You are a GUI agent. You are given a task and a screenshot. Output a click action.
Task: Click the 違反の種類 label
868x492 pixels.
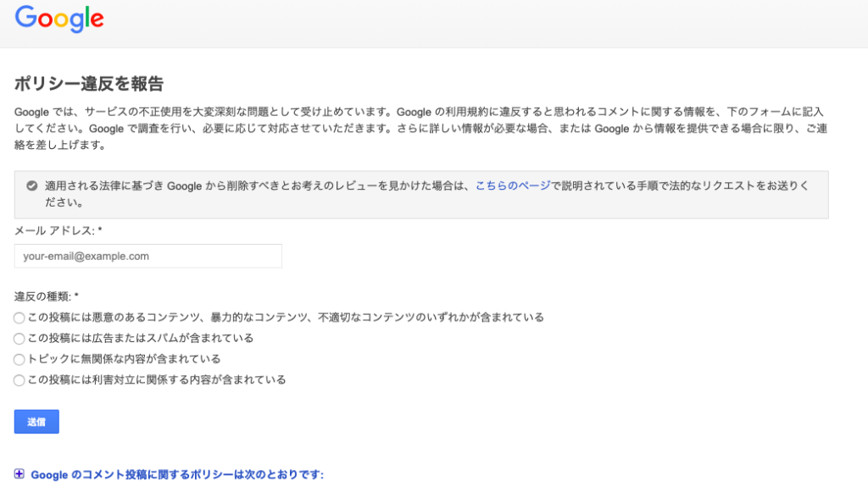[x=47, y=297]
